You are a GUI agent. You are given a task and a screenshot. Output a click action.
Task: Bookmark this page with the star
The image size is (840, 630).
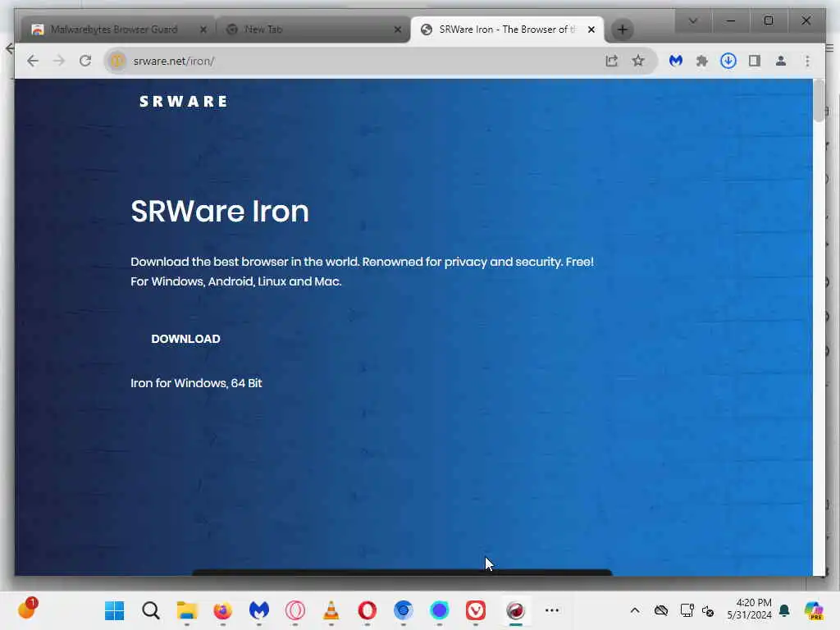coord(637,61)
